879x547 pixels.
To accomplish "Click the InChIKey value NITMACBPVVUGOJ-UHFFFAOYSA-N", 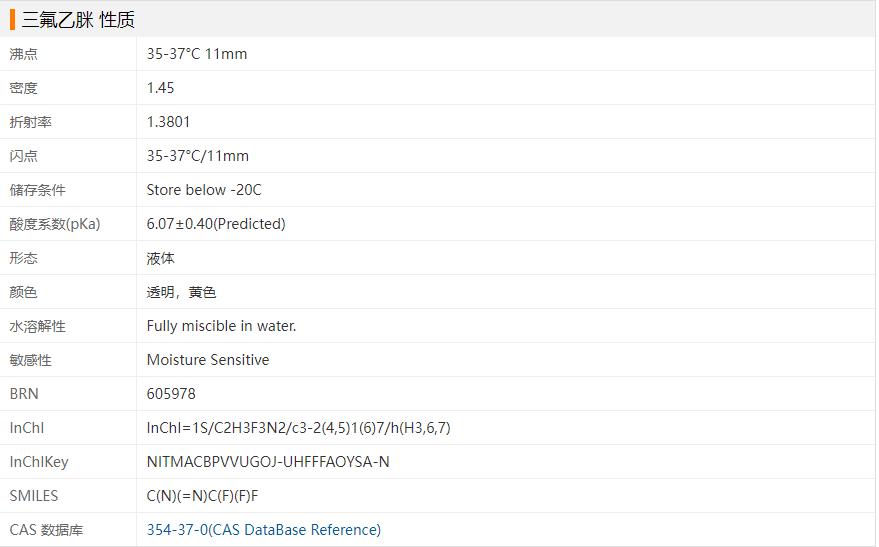I will click(268, 462).
